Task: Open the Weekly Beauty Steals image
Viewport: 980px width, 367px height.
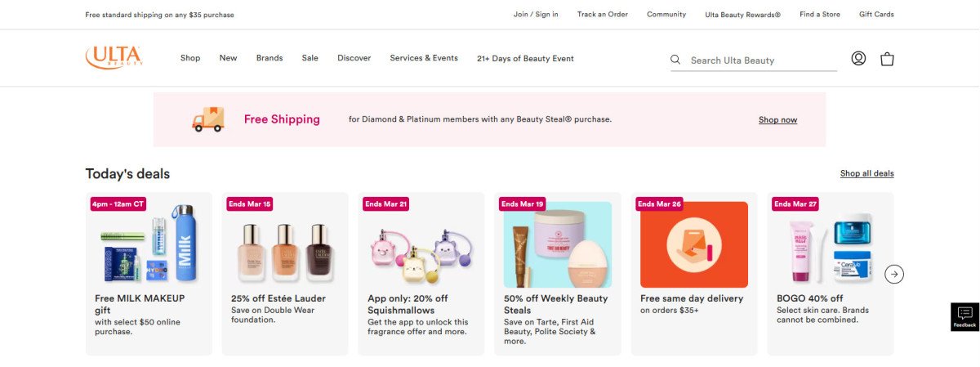Action: pyautogui.click(x=558, y=244)
